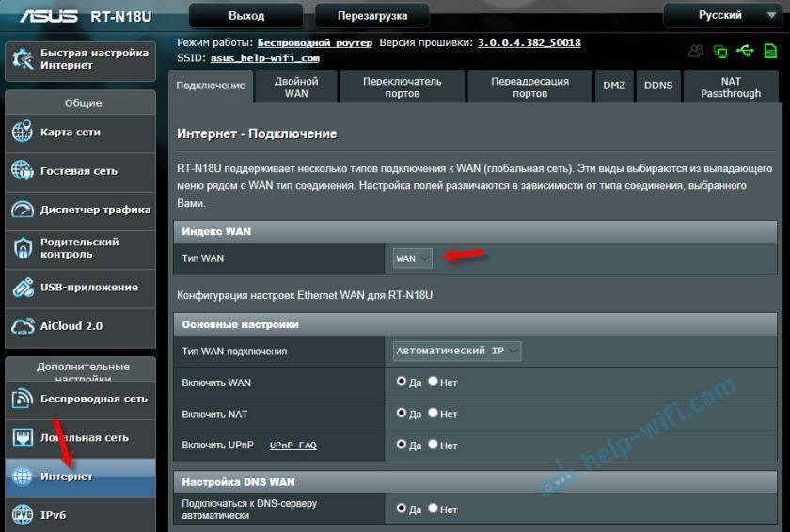
Task: Open the Русский language selector
Action: tap(722, 15)
